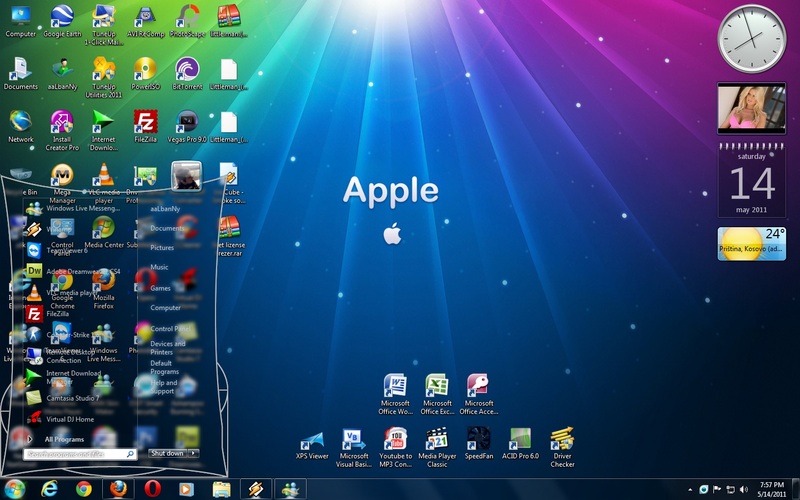Image resolution: width=800 pixels, height=500 pixels.
Task: Open the Computer desktop icon
Action: (20, 21)
